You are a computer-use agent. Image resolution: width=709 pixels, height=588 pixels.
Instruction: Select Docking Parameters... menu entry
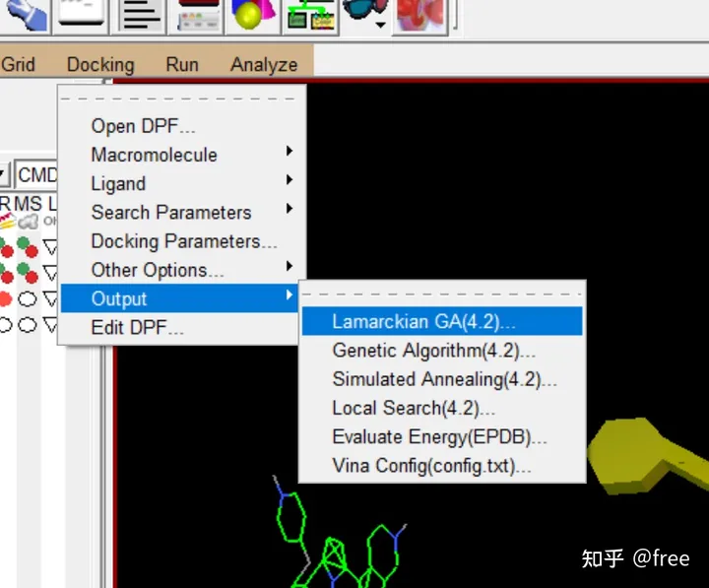click(184, 241)
